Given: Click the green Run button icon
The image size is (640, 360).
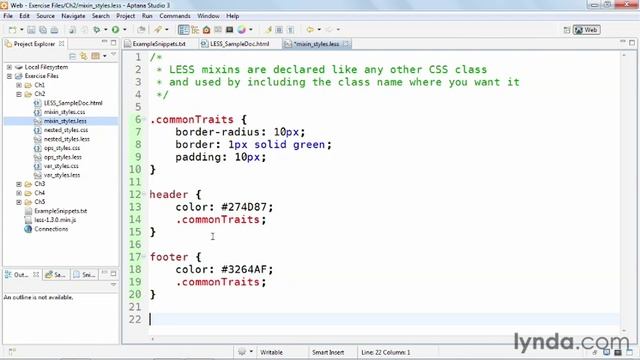Looking at the screenshot, I should pos(116,30).
